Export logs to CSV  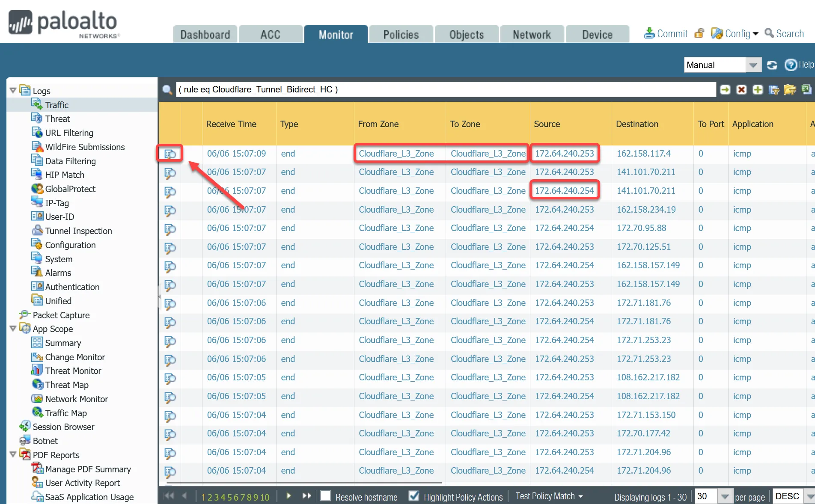tap(806, 90)
